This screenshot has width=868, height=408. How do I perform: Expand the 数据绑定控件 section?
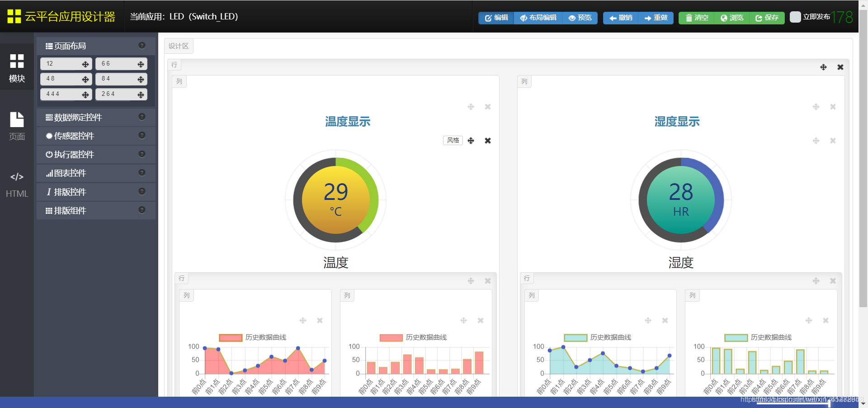96,117
